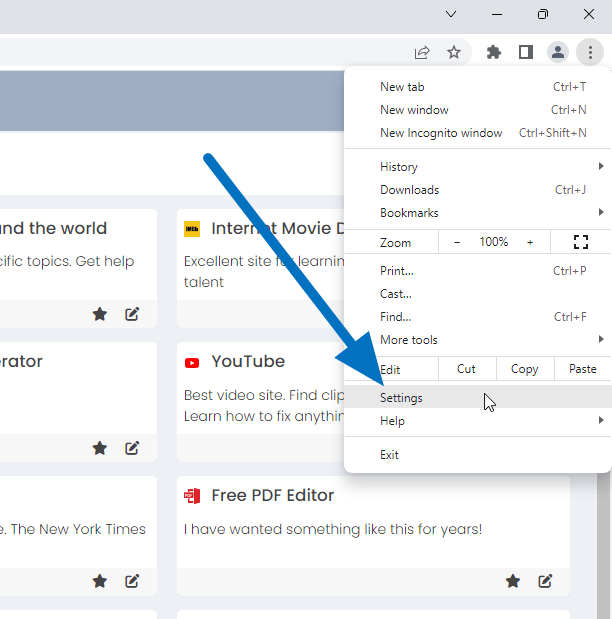612x619 pixels.
Task: Choose Print... from the menu
Action: pyautogui.click(x=478, y=271)
